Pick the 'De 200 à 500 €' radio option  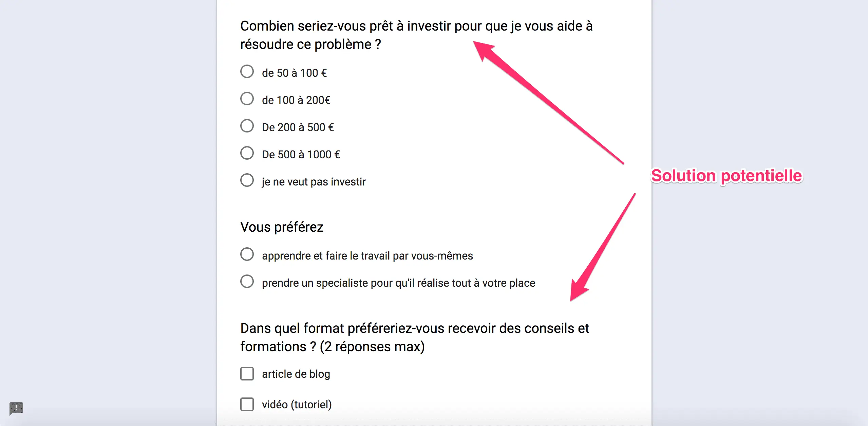click(247, 126)
